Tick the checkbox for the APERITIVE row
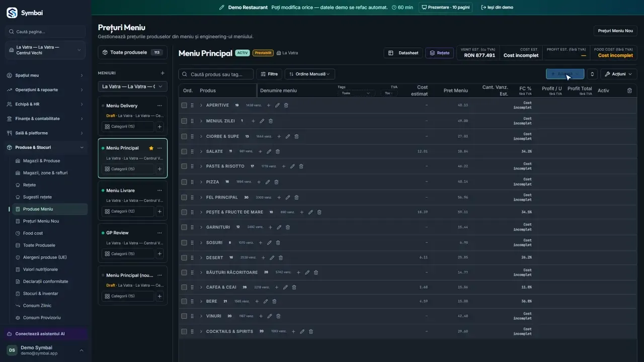Image resolution: width=644 pixels, height=362 pixels. coord(184,106)
